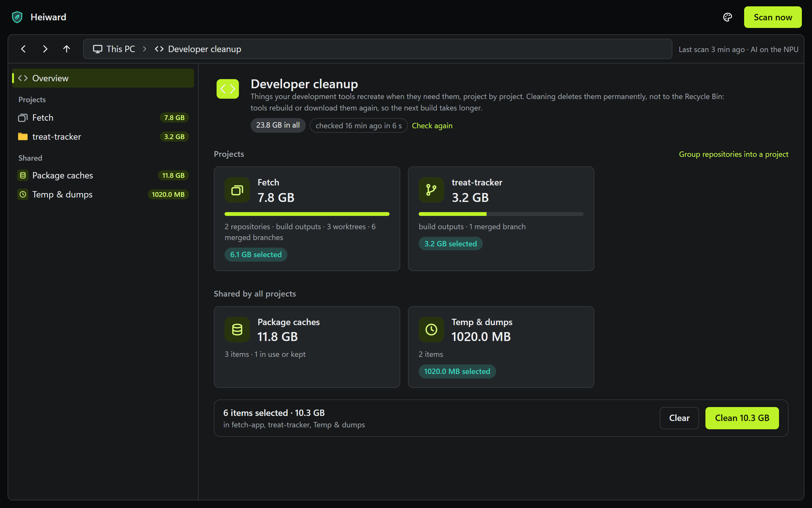Open Package caches in the sidebar
This screenshot has width=812, height=508.
[103, 175]
